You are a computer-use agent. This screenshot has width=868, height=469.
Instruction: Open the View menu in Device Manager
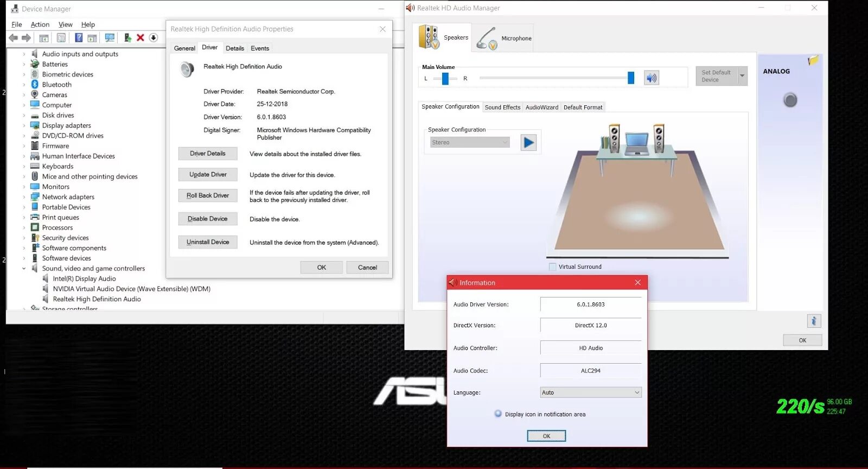(x=66, y=24)
